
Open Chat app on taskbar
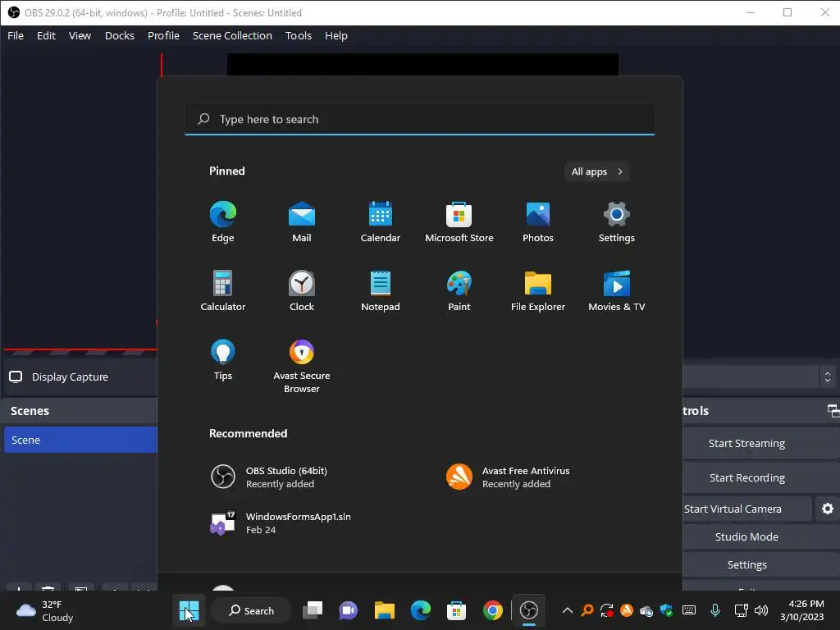[348, 610]
